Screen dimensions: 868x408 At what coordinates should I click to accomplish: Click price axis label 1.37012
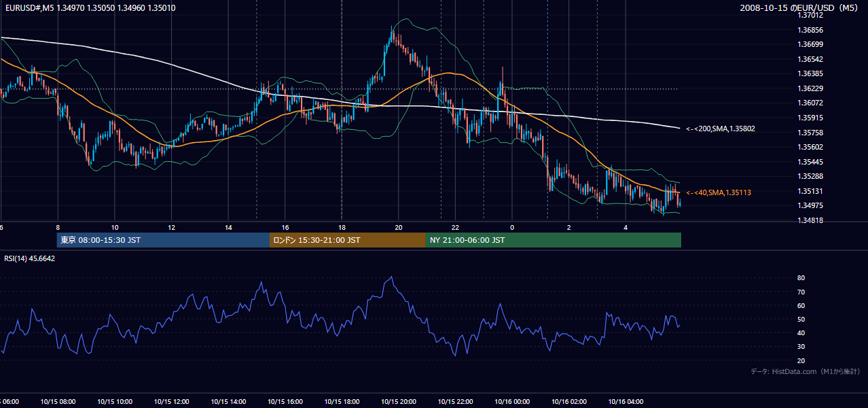coord(810,15)
